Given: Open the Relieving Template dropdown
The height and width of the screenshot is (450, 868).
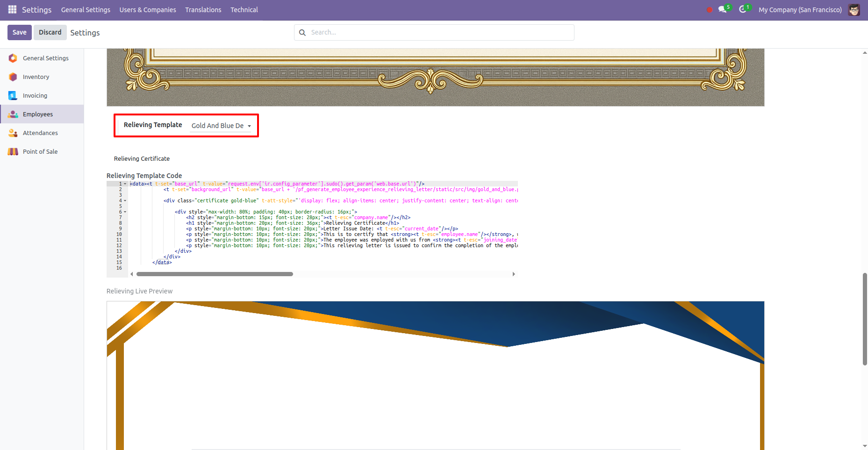Looking at the screenshot, I should tap(221, 126).
